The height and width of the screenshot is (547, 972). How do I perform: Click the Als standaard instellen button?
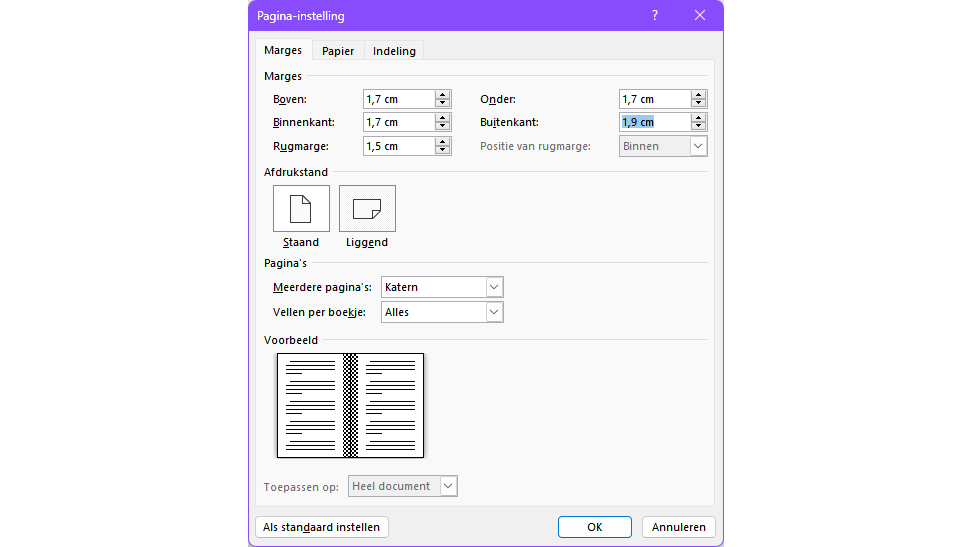click(x=322, y=527)
